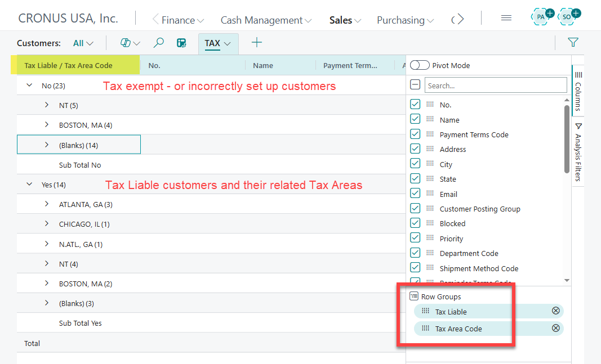This screenshot has width=601, height=364.
Task: Collapse the Yes (14) group
Action: 29,184
